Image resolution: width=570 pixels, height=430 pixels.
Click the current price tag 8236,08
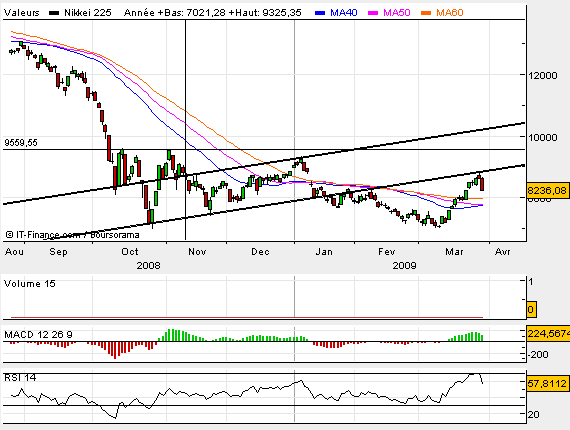coord(547,190)
